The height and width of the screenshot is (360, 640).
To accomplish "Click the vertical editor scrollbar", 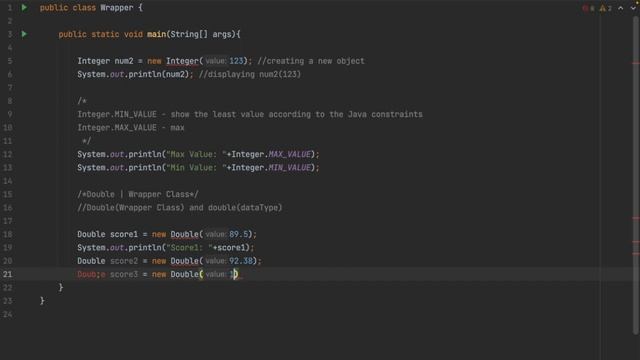I will [636, 176].
